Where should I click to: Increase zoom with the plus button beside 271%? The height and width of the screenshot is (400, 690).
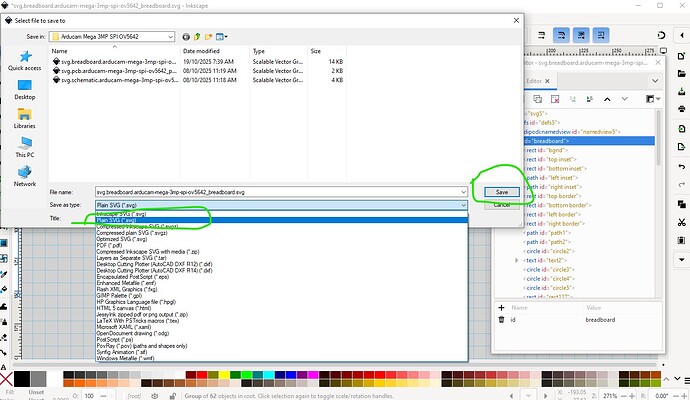(631, 396)
